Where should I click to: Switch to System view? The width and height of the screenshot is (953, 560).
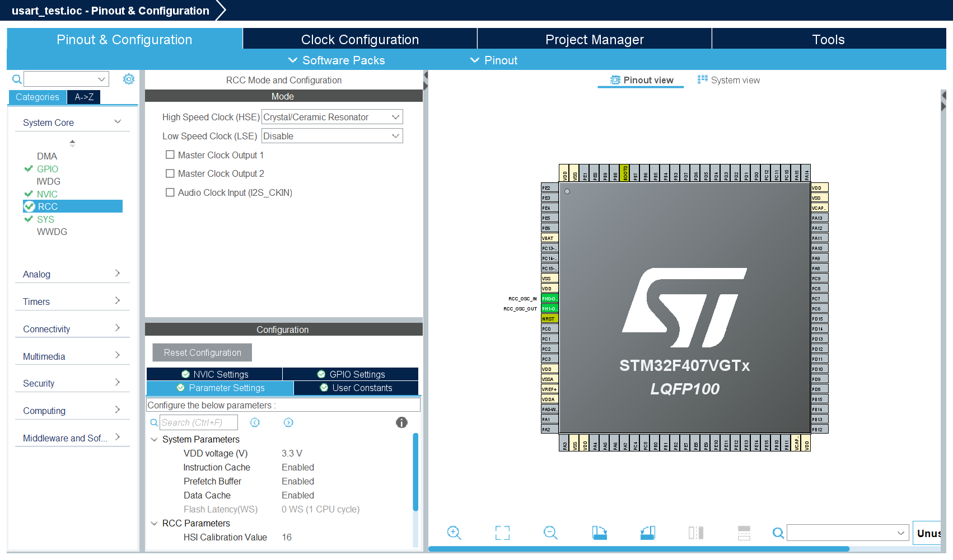[729, 80]
